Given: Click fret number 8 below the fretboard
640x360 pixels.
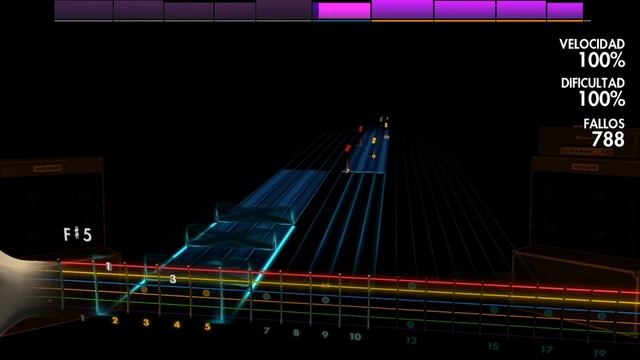Looking at the screenshot, I should [296, 333].
